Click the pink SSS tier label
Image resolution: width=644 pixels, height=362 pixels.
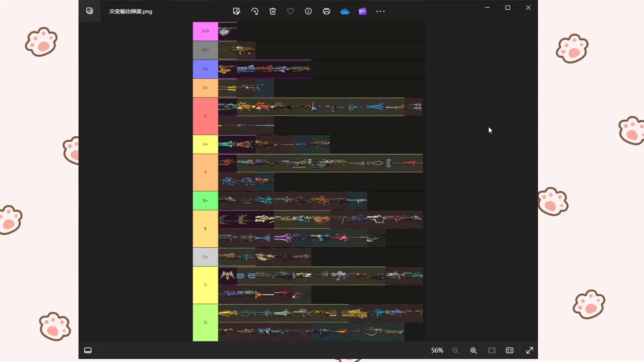click(x=205, y=31)
